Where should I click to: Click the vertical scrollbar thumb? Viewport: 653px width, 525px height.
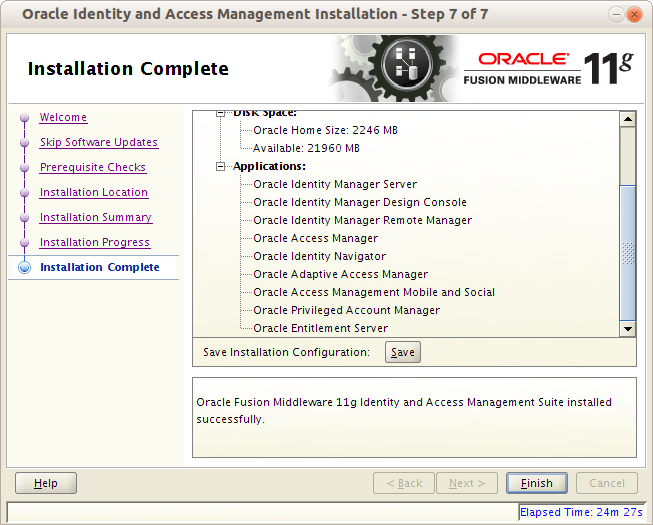[628, 253]
